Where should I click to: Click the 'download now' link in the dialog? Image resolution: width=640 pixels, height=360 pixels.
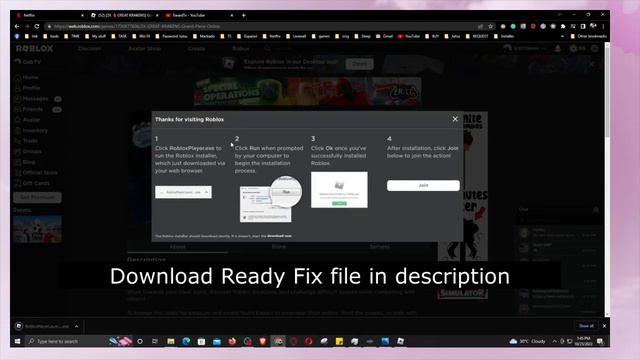[279, 236]
